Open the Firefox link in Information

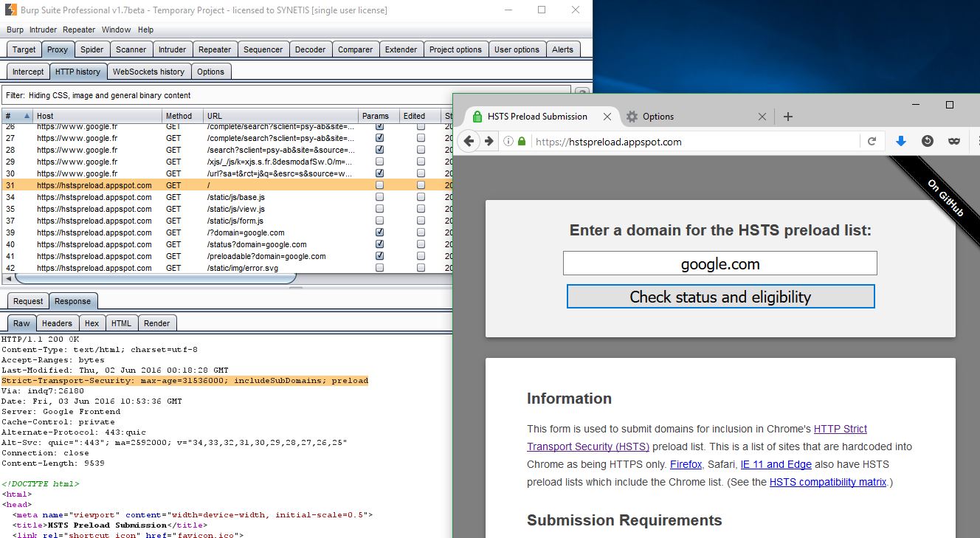[x=686, y=464]
